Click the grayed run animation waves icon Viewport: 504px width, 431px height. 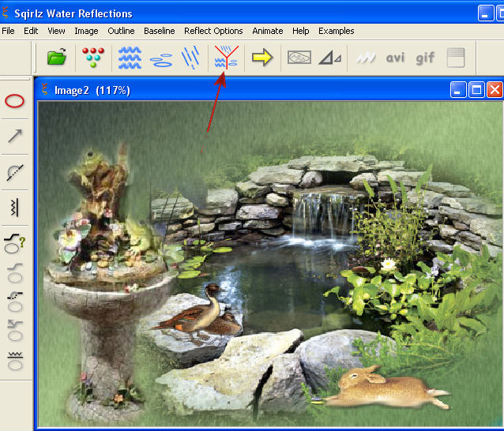366,58
